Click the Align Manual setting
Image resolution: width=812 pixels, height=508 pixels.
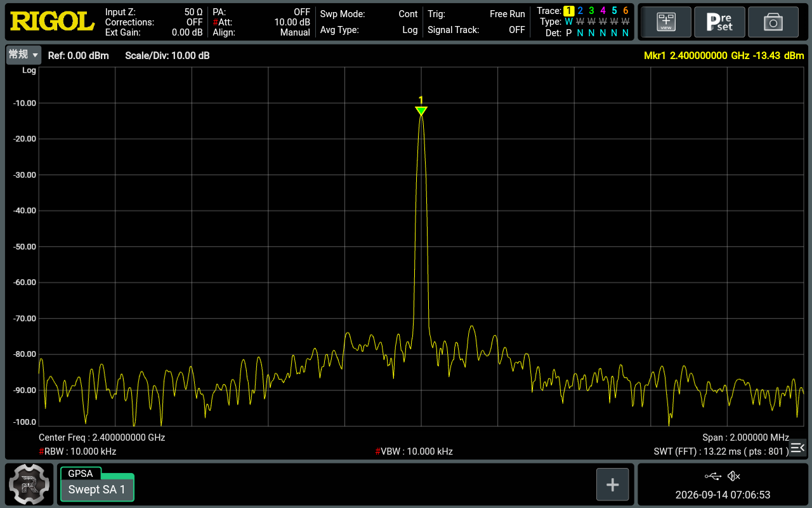(x=261, y=32)
